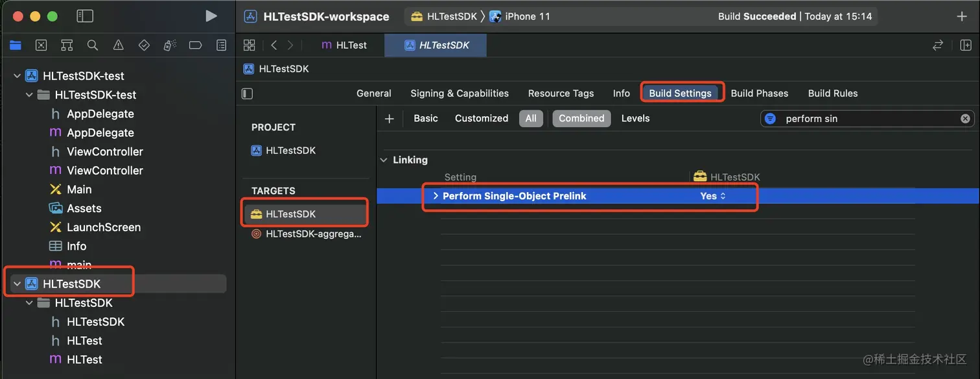Add a build setting with plus

click(390, 119)
